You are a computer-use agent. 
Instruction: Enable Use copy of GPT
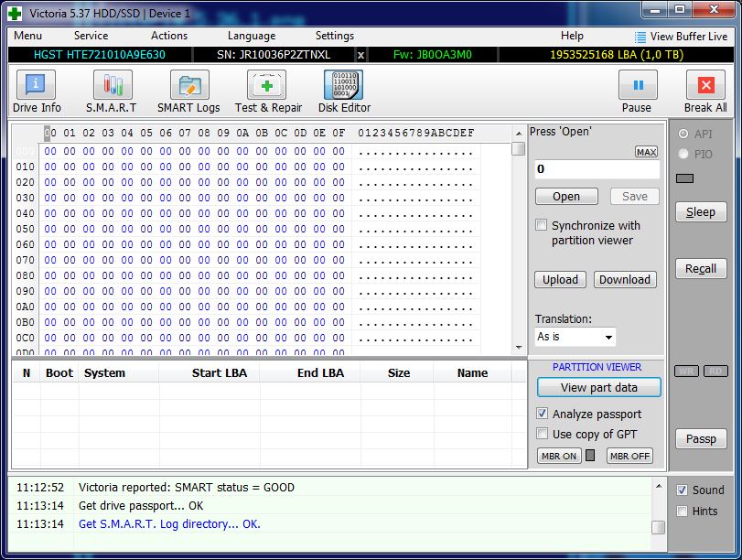(x=543, y=434)
